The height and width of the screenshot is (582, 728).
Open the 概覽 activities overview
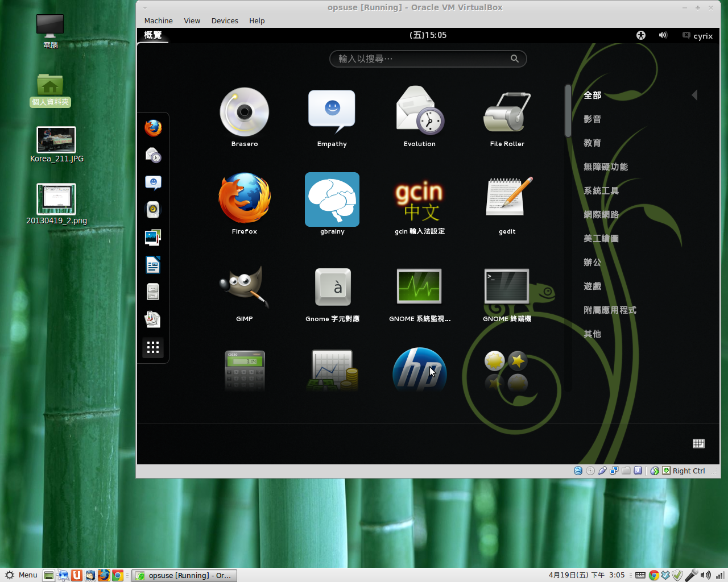tap(153, 35)
